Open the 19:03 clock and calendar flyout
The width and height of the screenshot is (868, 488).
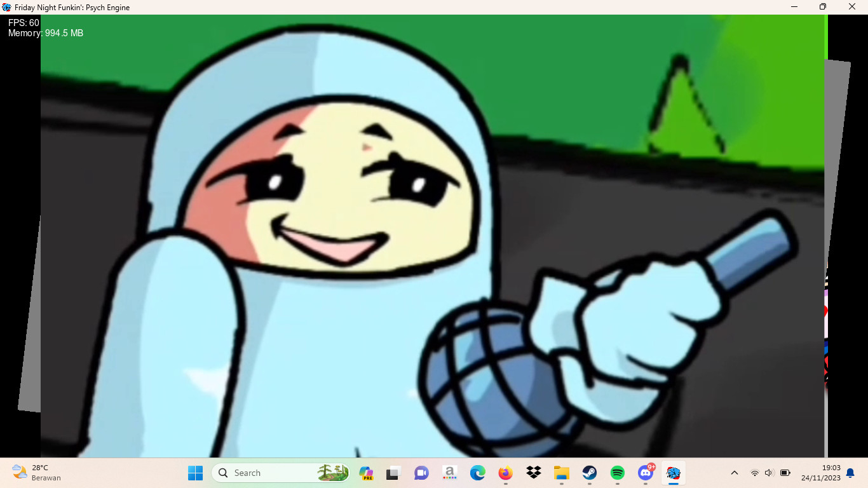(821, 473)
